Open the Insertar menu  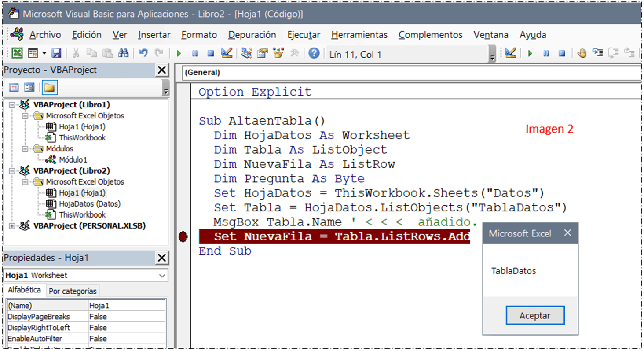(154, 34)
